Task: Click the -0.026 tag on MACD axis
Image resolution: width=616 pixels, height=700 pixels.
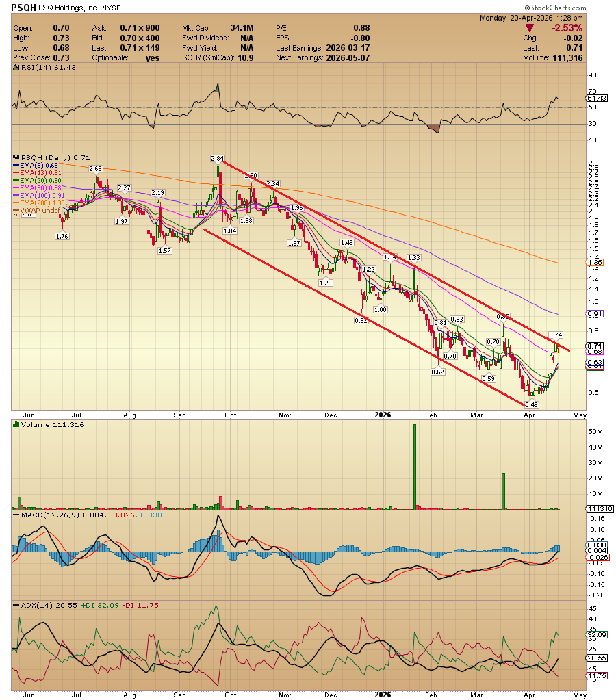Action: 598,557
